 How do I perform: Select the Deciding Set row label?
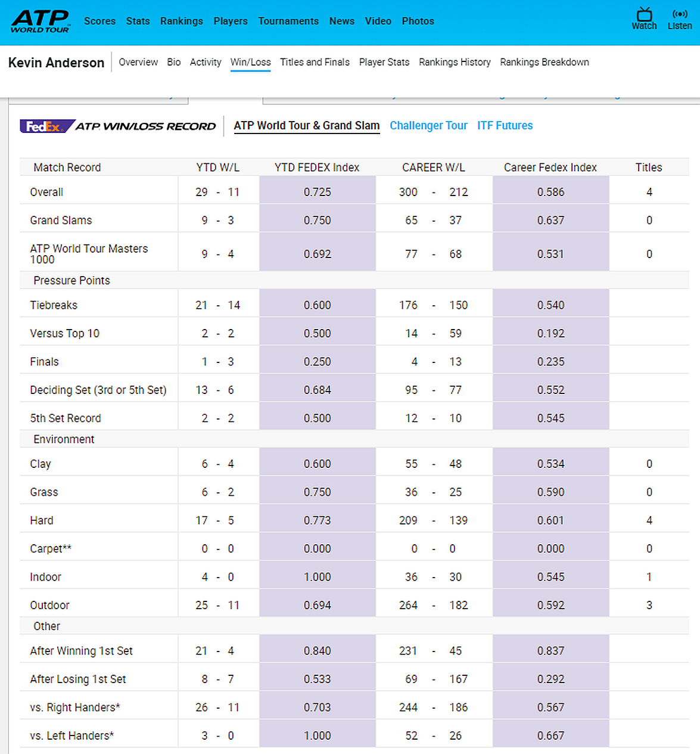tap(98, 390)
